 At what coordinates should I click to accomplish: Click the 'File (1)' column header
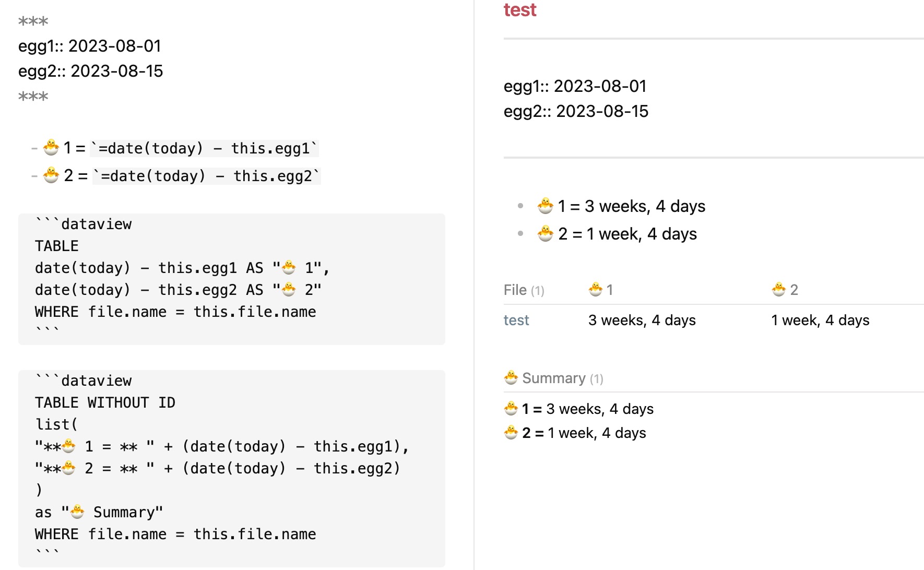click(x=524, y=290)
